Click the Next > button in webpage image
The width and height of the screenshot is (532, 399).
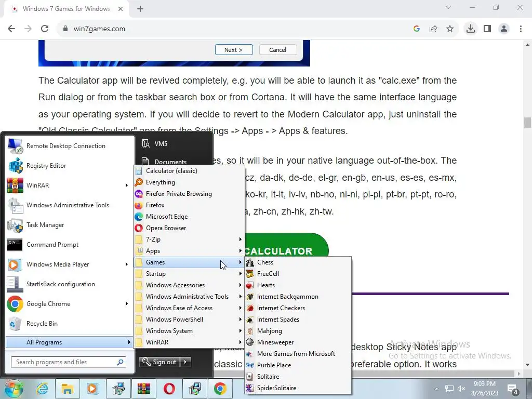click(x=234, y=49)
